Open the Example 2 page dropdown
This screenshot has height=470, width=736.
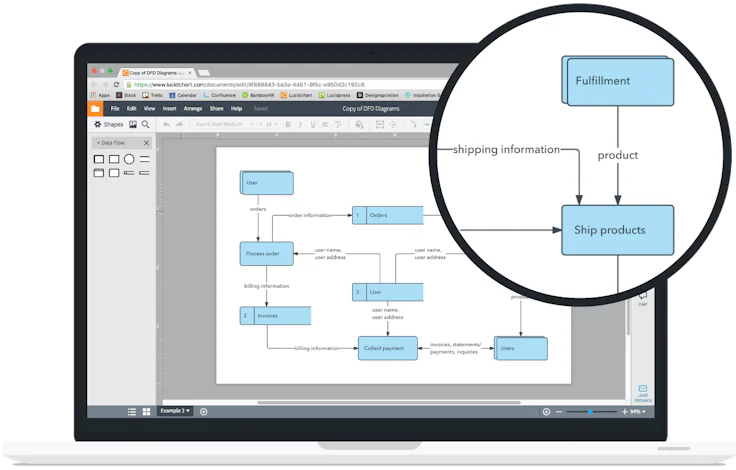(175, 411)
